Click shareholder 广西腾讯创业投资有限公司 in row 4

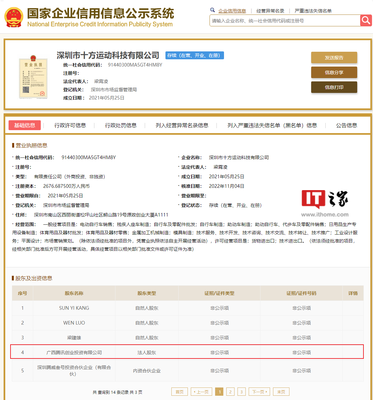pos(74,352)
